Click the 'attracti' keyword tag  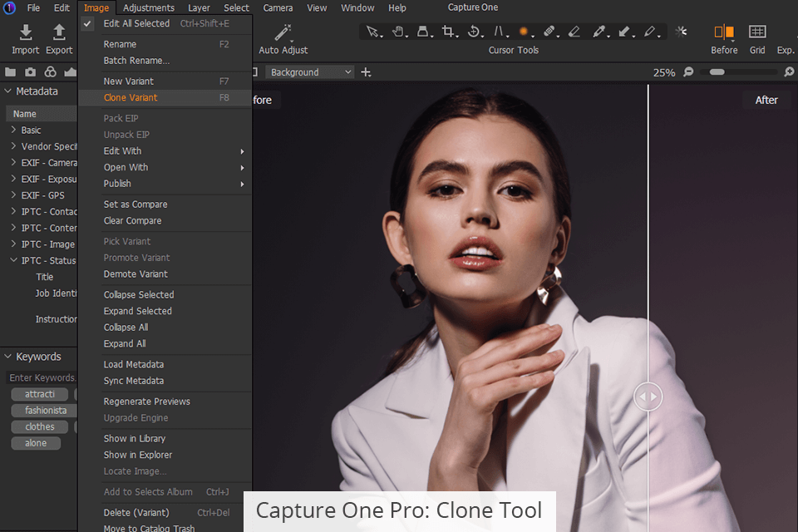point(40,394)
